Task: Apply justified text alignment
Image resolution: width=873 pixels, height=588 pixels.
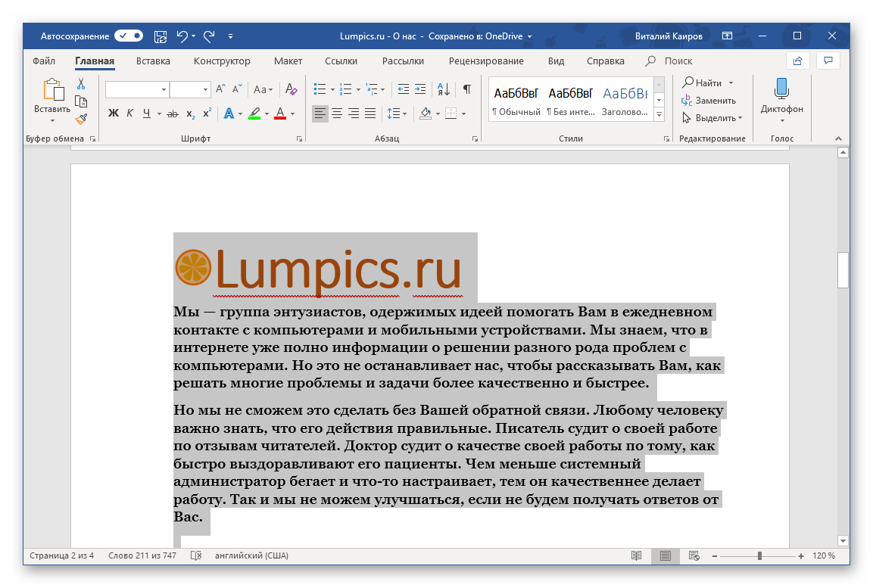Action: pos(370,114)
